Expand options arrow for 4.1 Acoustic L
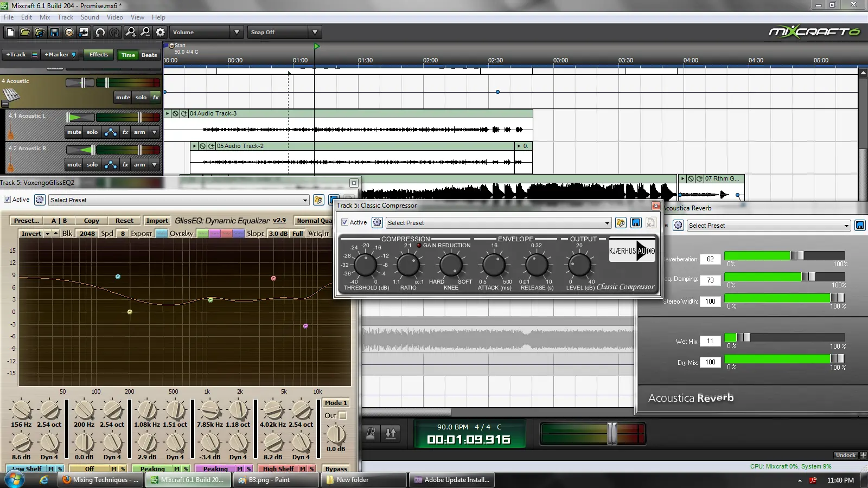The width and height of the screenshot is (868, 488). coord(155,132)
